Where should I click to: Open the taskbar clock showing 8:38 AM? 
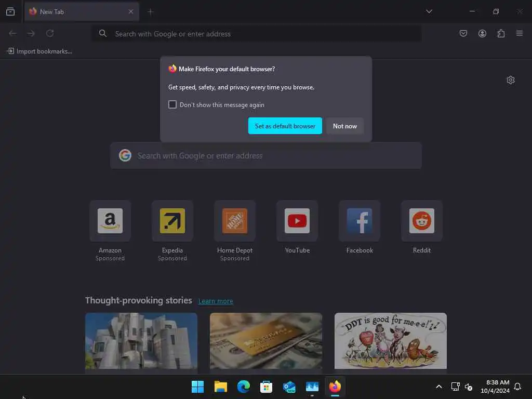click(495, 387)
